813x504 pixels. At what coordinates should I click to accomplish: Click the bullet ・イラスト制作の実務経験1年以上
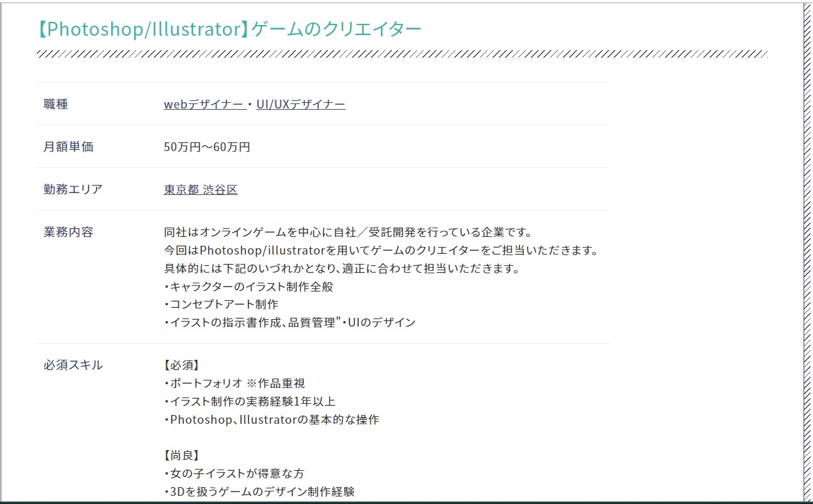(250, 402)
